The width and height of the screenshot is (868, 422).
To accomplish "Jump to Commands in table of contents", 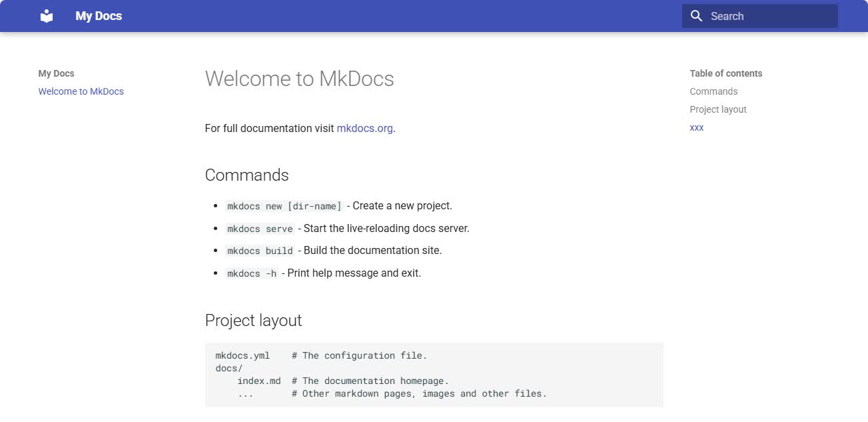I will click(x=713, y=91).
